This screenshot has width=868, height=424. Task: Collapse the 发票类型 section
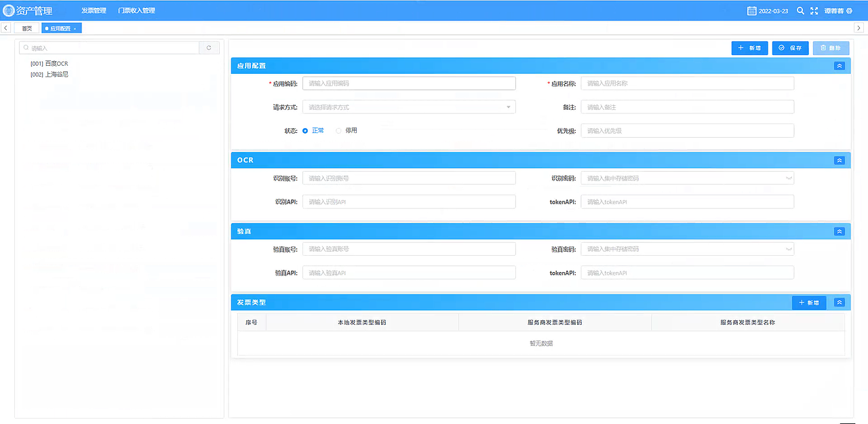tap(840, 303)
